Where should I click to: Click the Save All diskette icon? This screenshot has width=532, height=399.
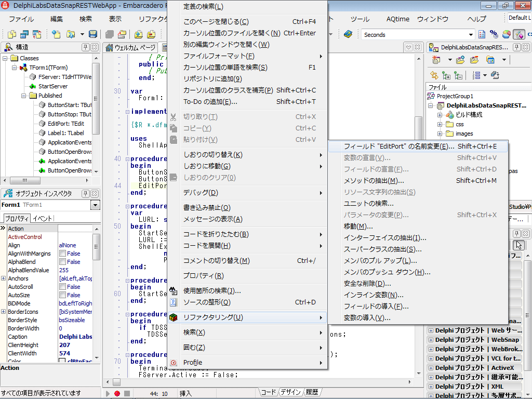(92, 34)
